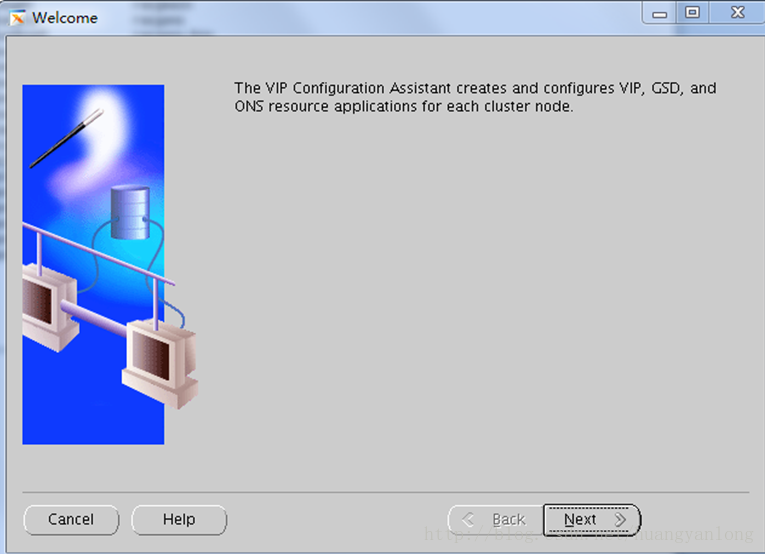Proceed with the Next button
Viewport: 765px width, 554px height.
pos(592,519)
